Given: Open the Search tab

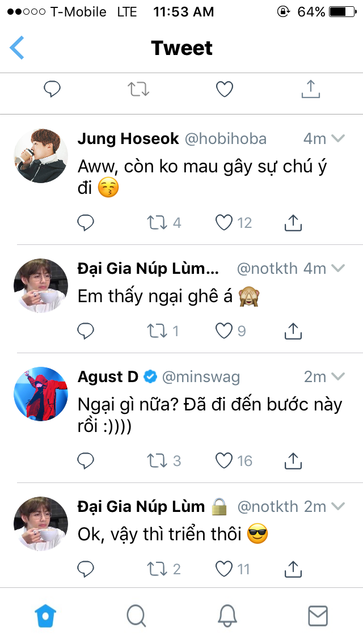Looking at the screenshot, I should (x=136, y=616).
